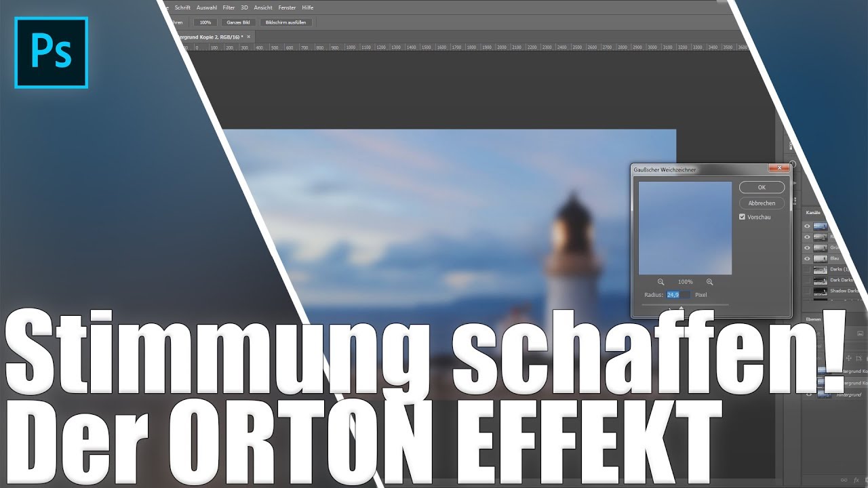Close the Hintergrund Kopie 2 document tab
The image size is (868, 488).
coord(248,37)
